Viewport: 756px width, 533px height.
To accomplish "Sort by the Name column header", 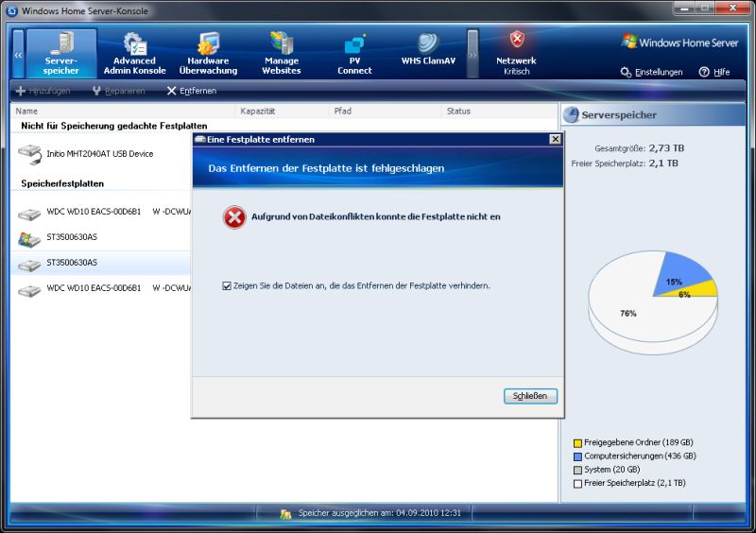I will click(124, 111).
